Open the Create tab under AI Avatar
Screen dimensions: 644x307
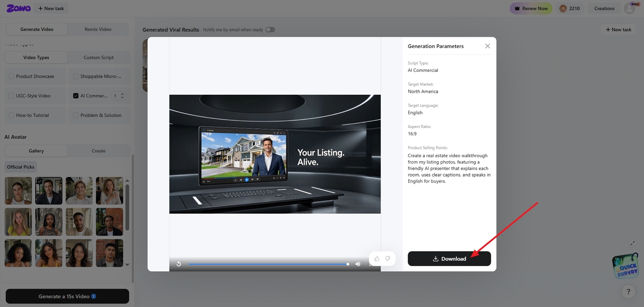[x=99, y=151]
